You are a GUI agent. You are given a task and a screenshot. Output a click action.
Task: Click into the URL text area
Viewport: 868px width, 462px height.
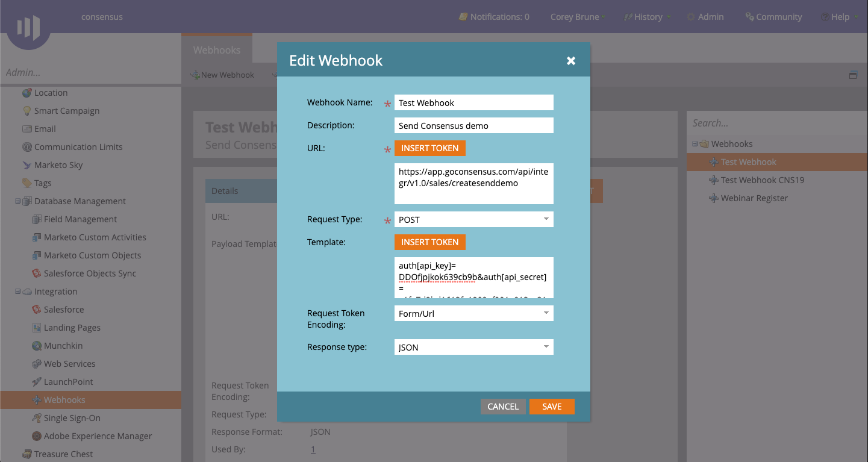474,184
